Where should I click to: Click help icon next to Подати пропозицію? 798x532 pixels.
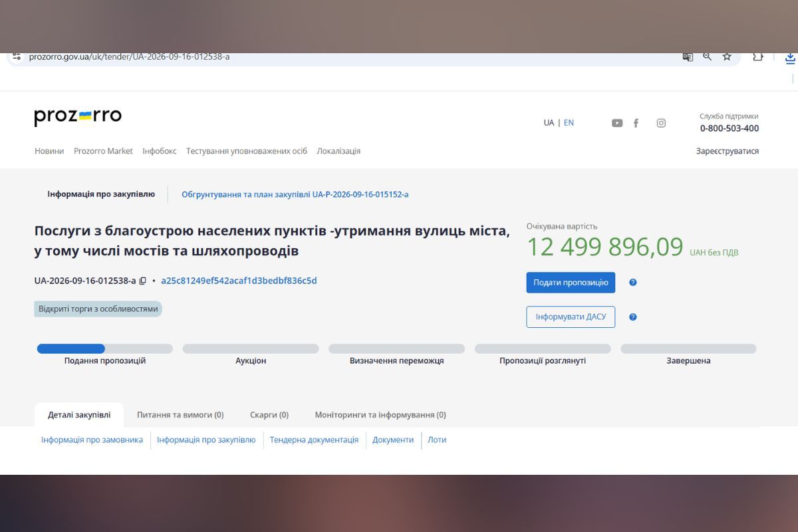point(633,283)
